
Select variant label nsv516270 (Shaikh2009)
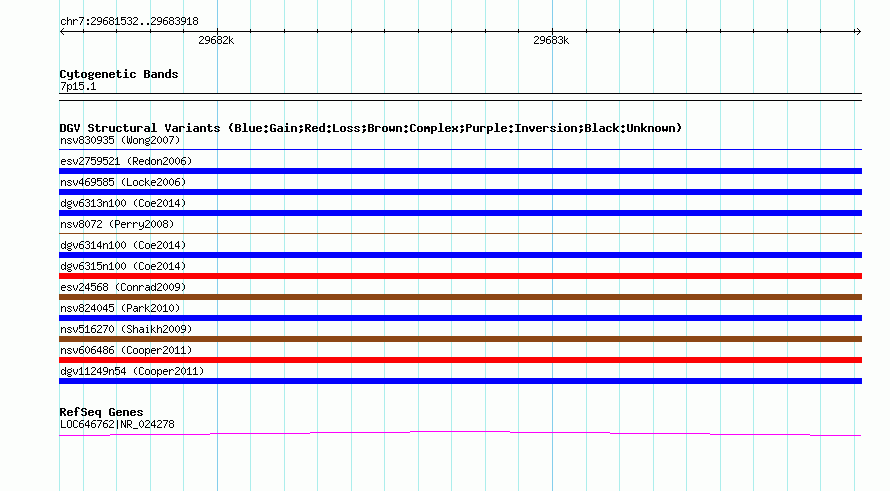click(x=126, y=329)
